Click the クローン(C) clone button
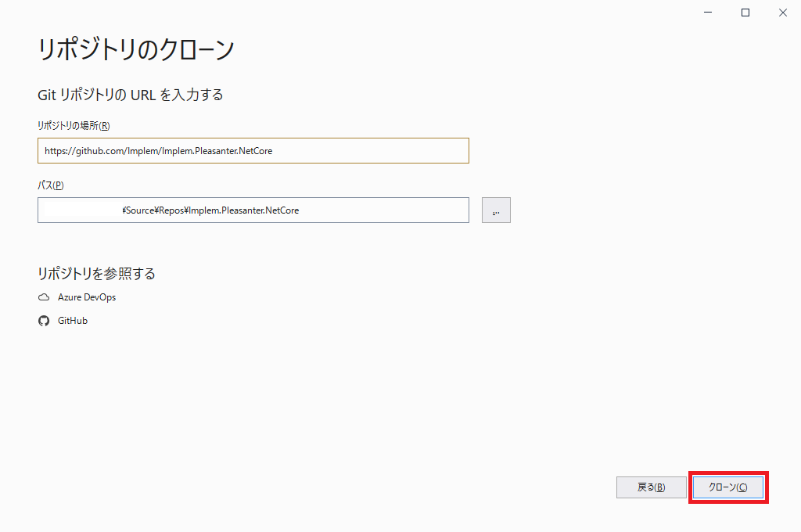 click(728, 487)
